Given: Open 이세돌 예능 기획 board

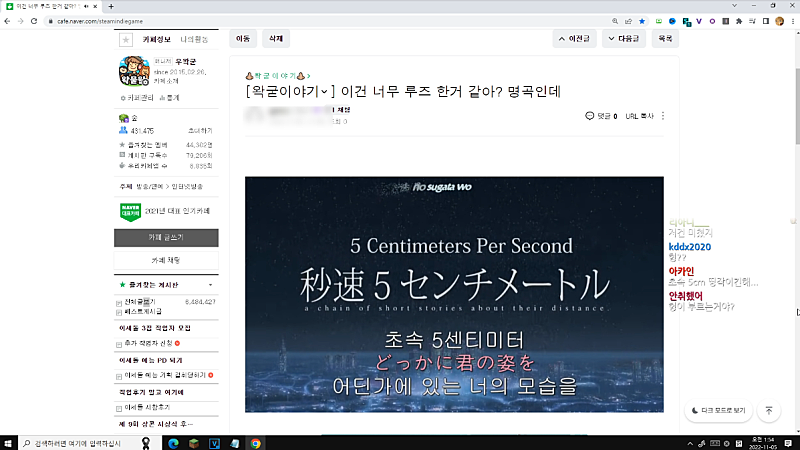Looking at the screenshot, I should tap(165, 375).
